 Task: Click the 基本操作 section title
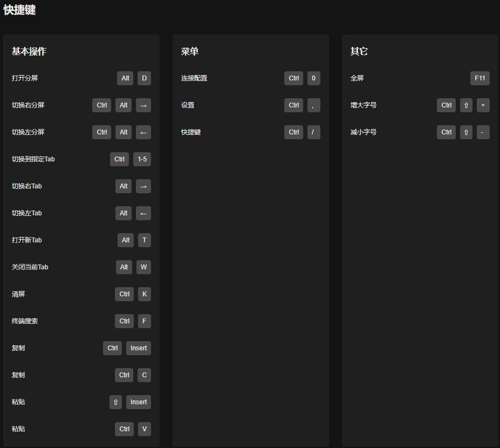[29, 51]
